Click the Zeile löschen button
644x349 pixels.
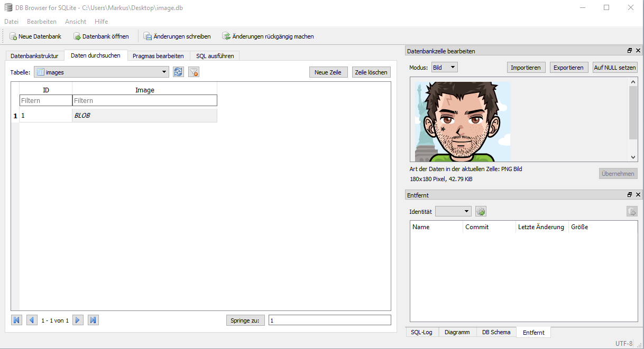pyautogui.click(x=371, y=72)
